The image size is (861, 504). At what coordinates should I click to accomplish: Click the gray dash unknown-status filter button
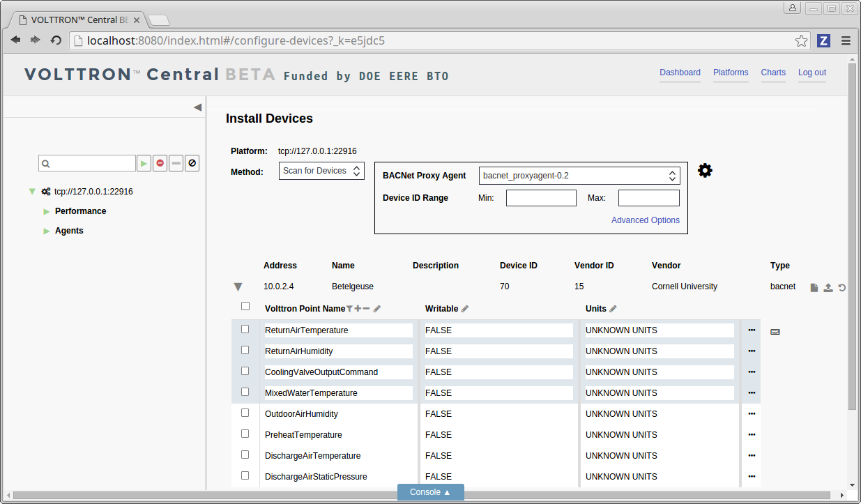tap(176, 163)
